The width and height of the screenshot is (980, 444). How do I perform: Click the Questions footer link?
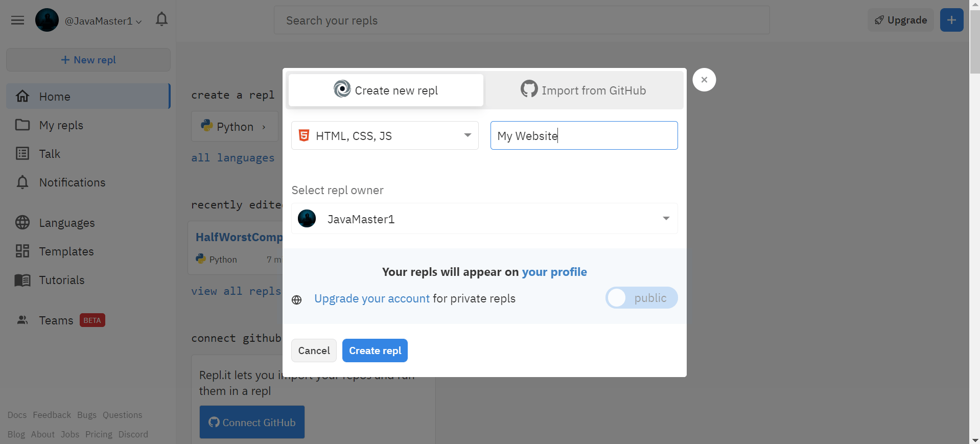(122, 415)
